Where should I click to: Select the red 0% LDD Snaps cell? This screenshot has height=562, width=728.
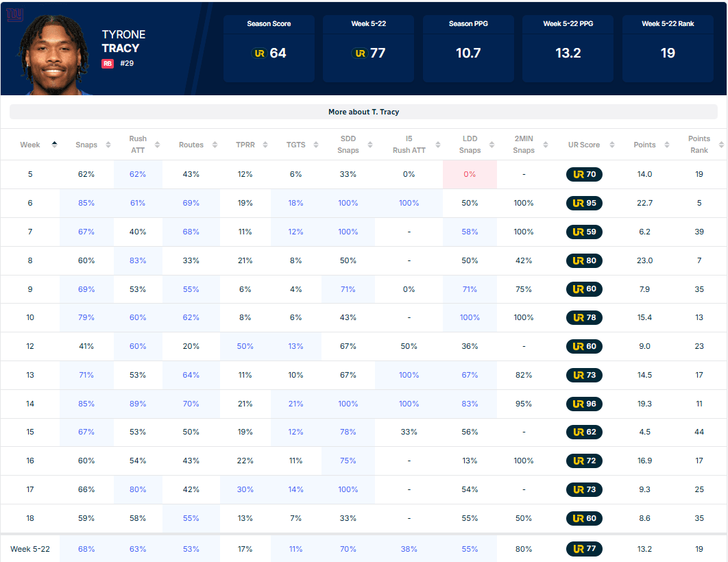pyautogui.click(x=470, y=174)
